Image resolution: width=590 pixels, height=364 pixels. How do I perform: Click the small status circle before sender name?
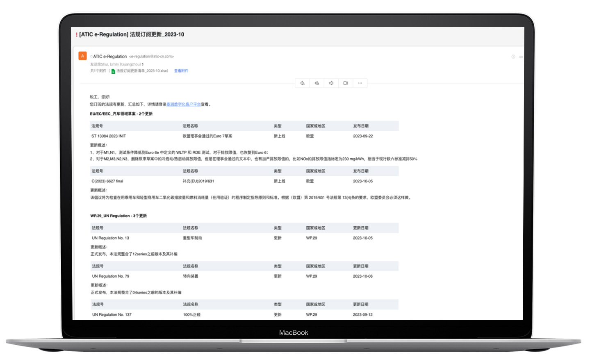(x=91, y=57)
